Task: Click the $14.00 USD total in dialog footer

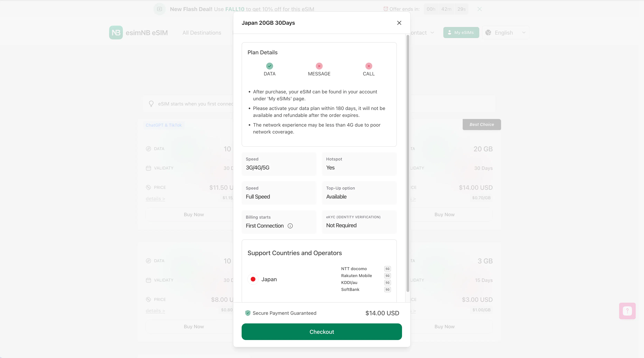Action: tap(382, 313)
